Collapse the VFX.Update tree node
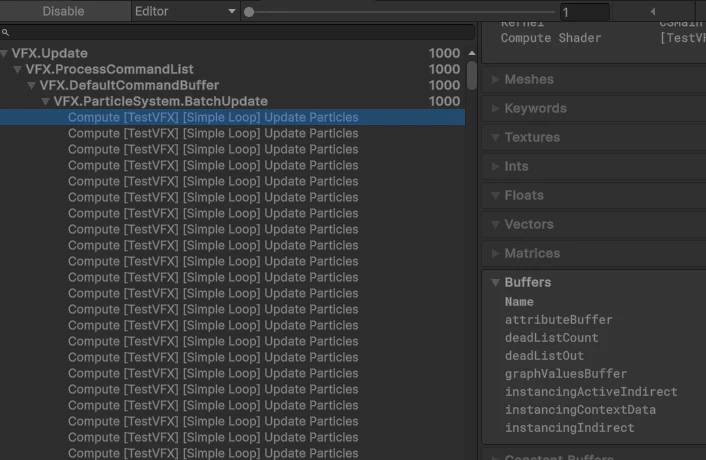The image size is (706, 460). [4, 54]
